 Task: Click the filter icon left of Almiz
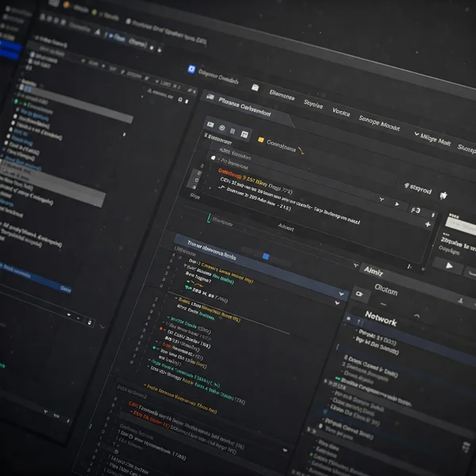click(355, 266)
